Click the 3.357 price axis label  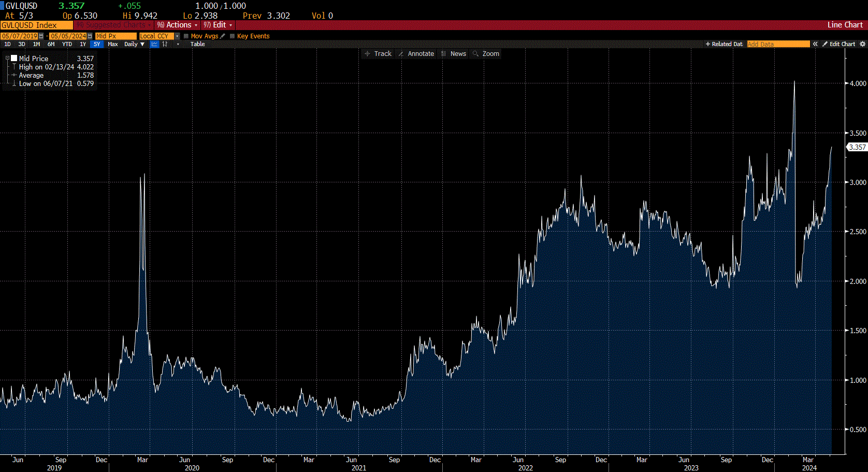(x=856, y=147)
